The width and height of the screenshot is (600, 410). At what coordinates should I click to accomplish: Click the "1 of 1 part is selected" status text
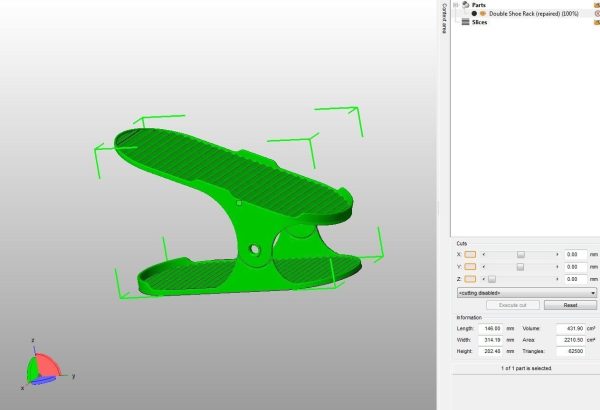tap(526, 368)
